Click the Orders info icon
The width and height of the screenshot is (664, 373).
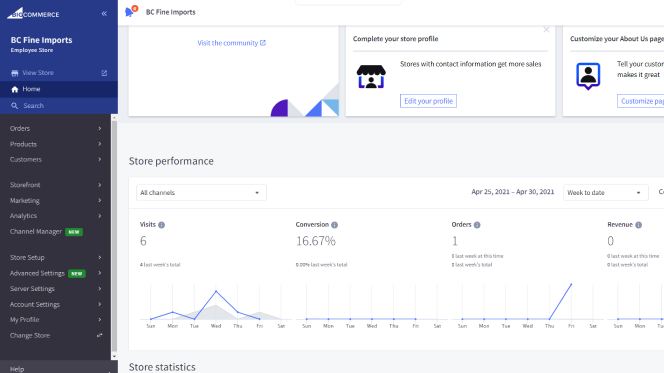(477, 225)
